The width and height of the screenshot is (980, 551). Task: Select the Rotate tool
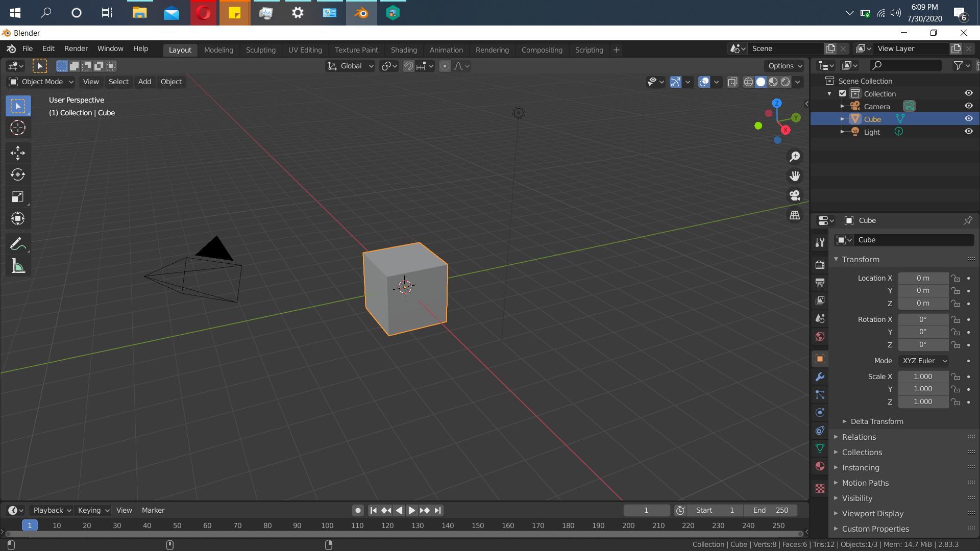18,174
